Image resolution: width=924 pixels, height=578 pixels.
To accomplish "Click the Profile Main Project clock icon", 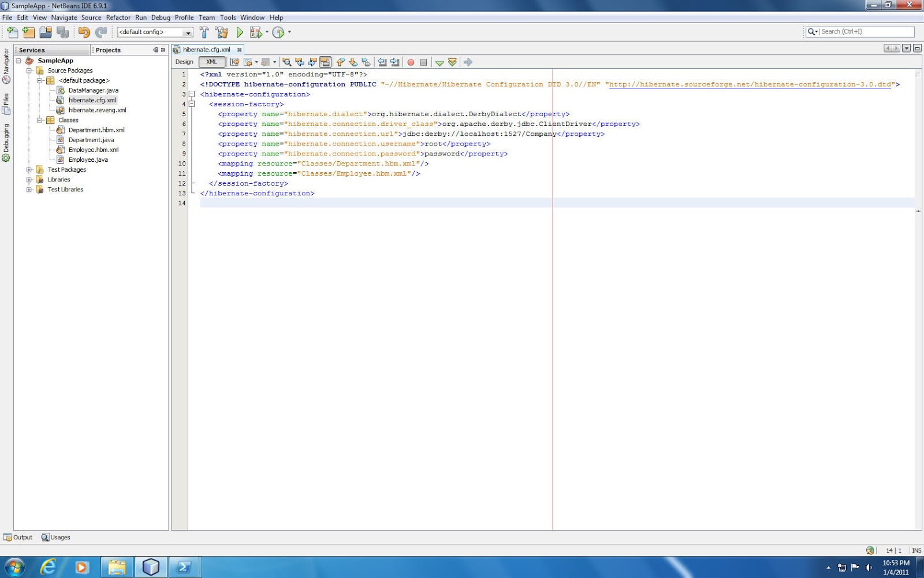I will pos(278,32).
